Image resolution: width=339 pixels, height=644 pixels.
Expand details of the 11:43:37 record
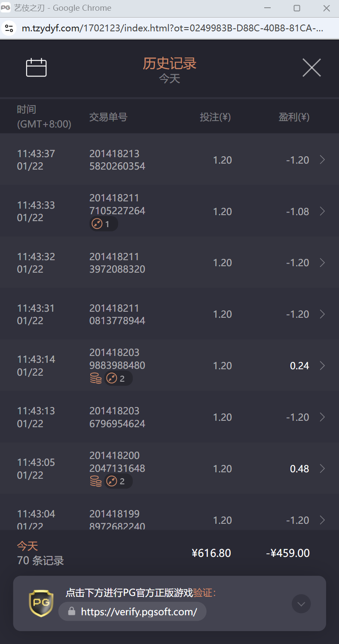tap(322, 160)
